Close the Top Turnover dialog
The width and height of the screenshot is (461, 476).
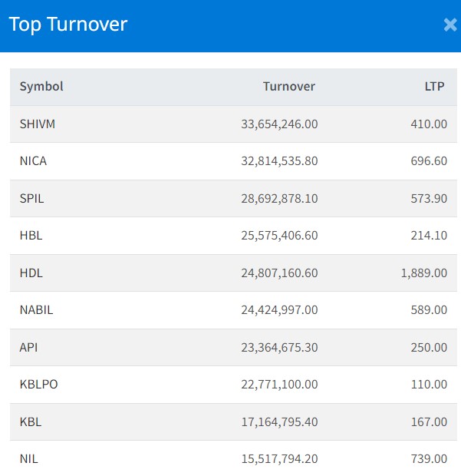pyautogui.click(x=449, y=25)
